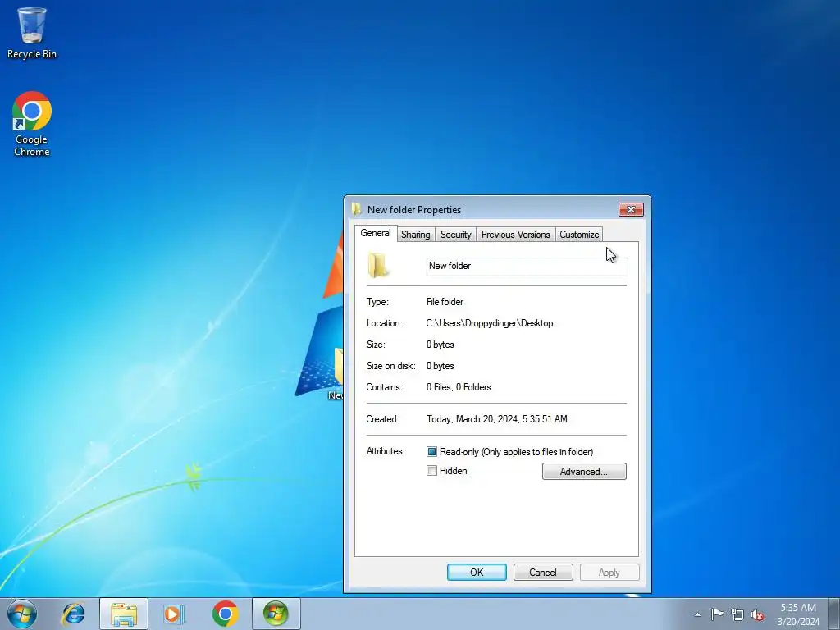Image resolution: width=840 pixels, height=630 pixels.
Task: Toggle the Read-only attribute checkbox
Action: 431,452
